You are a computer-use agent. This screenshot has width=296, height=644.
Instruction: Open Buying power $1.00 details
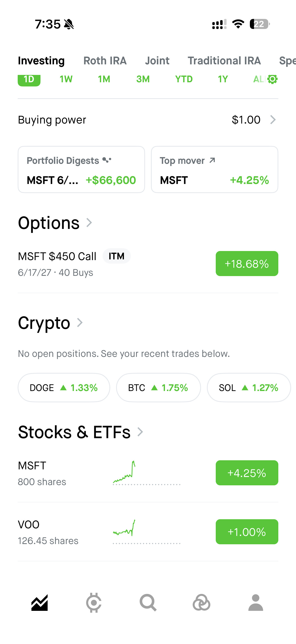(148, 120)
